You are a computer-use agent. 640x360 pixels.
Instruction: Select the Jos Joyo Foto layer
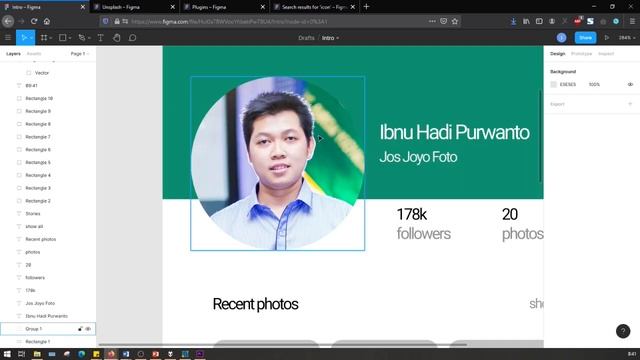click(x=40, y=303)
